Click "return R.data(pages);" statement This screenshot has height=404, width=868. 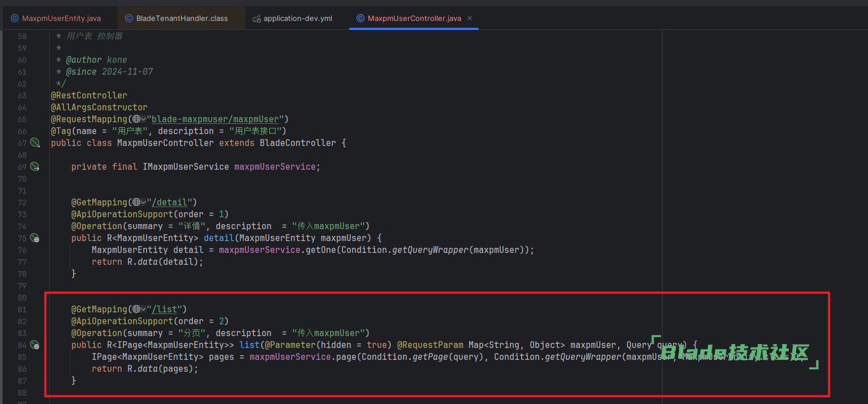[145, 368]
